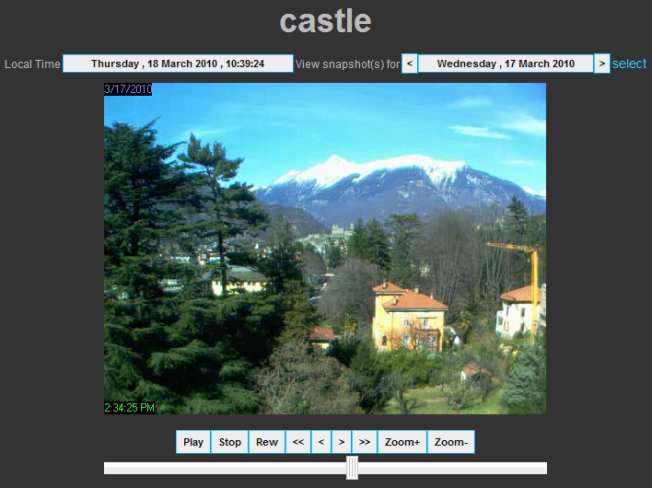Jump forward with the >> button
Screen dimensions: 652x488
(365, 442)
